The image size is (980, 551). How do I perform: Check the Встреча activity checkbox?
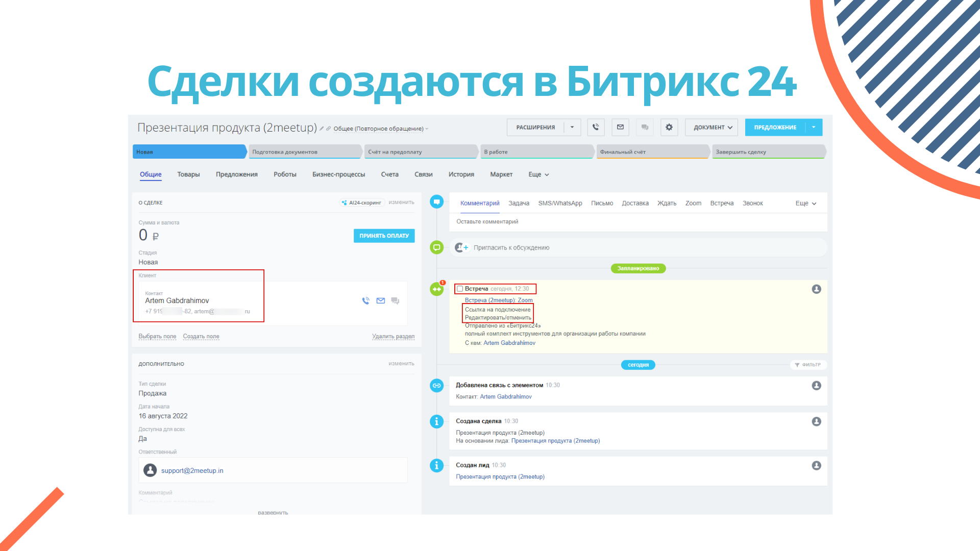click(460, 289)
